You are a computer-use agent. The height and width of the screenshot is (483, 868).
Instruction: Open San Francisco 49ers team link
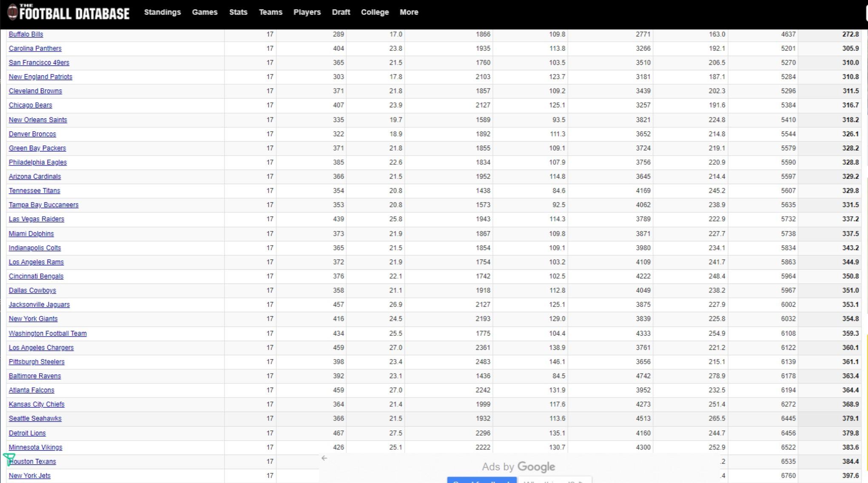pos(39,63)
